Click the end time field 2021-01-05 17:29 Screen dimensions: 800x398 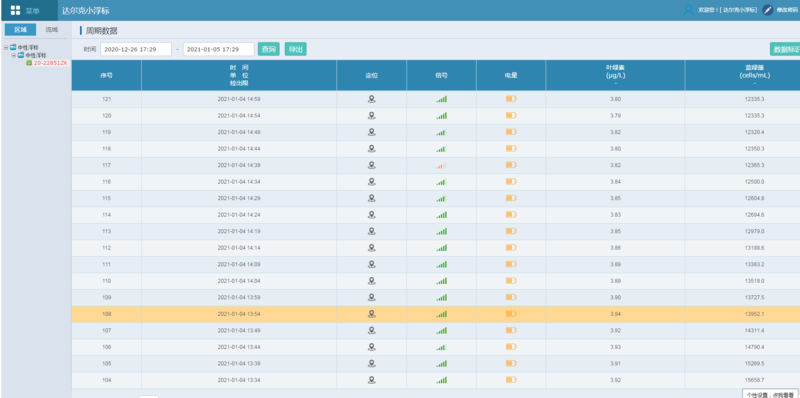pyautogui.click(x=218, y=49)
